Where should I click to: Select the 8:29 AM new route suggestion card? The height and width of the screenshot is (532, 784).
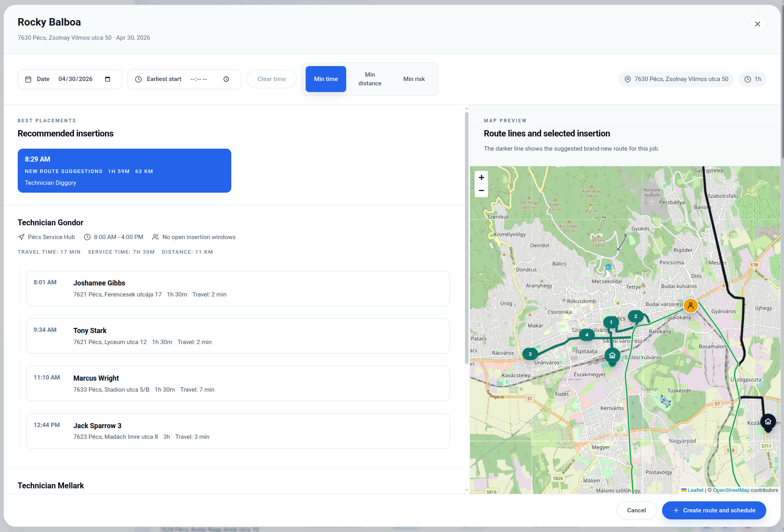coord(124,171)
